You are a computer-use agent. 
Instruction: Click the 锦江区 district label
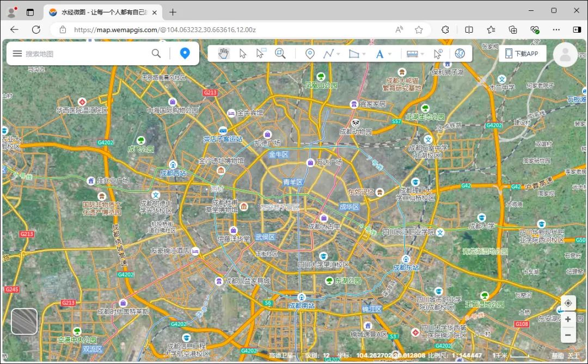tap(372, 309)
